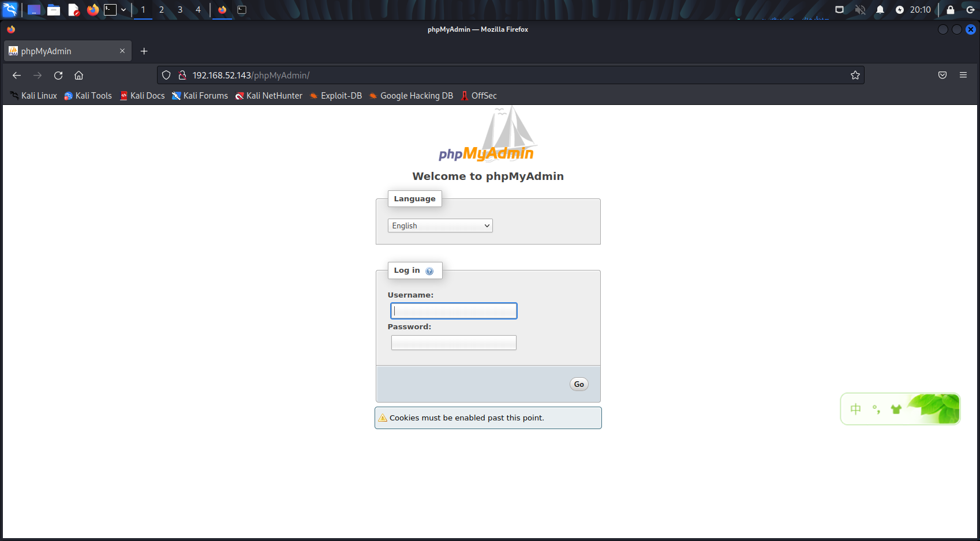Open Kali Tools bookmark
Viewport: 980px width, 541px height.
(88, 96)
